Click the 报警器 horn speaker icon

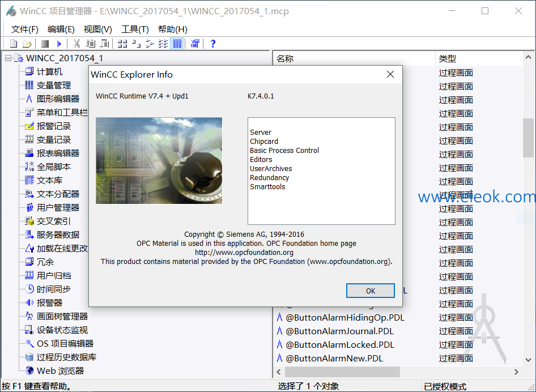[29, 303]
